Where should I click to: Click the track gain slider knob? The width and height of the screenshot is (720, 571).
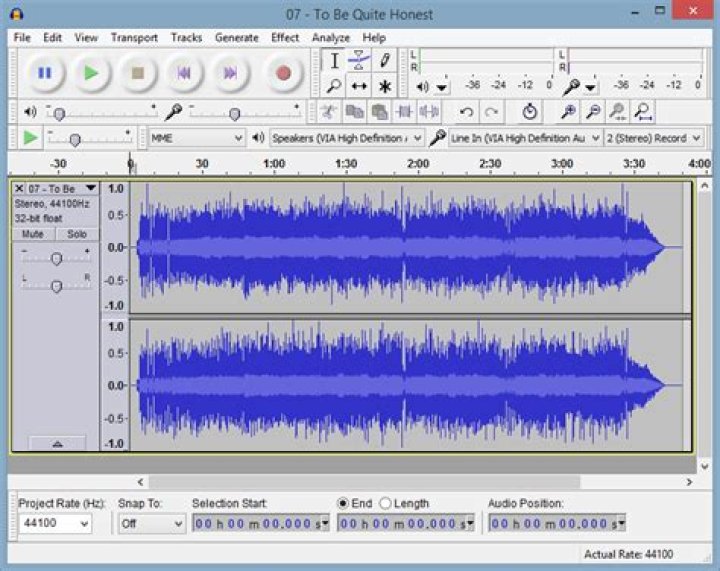point(56,259)
